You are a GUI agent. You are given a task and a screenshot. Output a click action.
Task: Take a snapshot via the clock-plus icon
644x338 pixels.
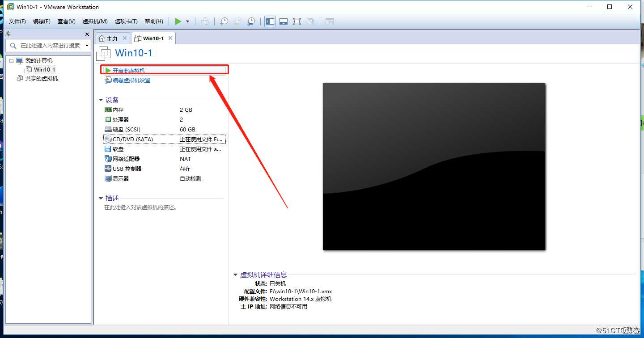click(x=224, y=21)
